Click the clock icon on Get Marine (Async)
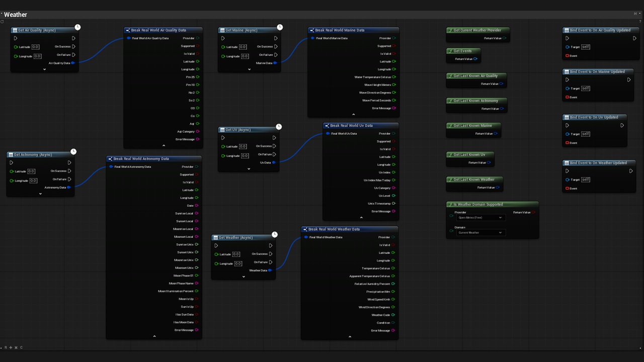The width and height of the screenshot is (644, 362). [280, 27]
